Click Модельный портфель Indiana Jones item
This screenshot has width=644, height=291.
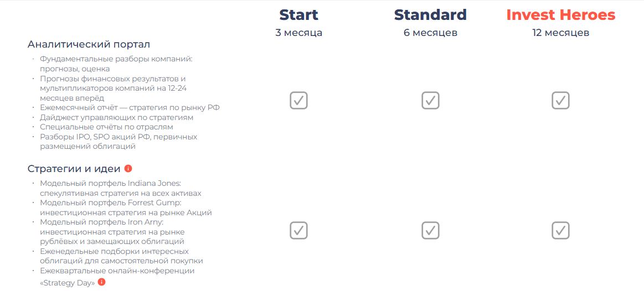click(x=120, y=188)
